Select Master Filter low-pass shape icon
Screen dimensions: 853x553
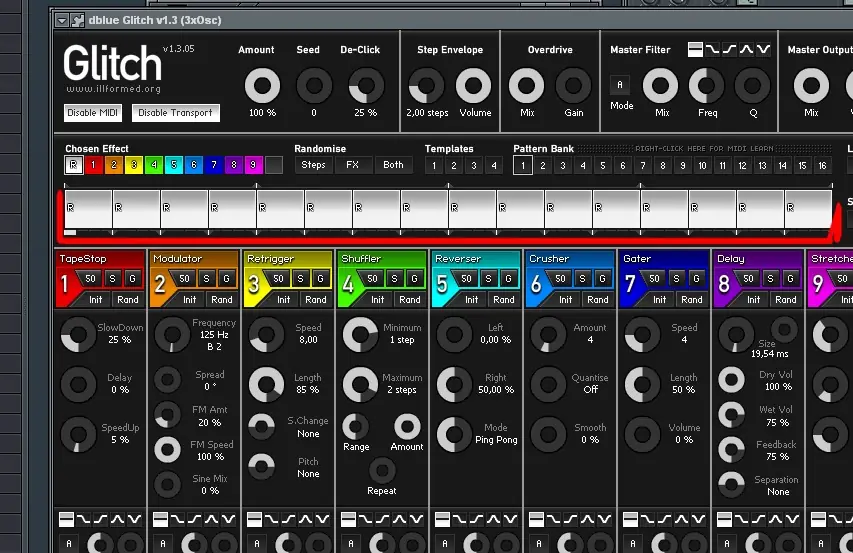[x=712, y=49]
